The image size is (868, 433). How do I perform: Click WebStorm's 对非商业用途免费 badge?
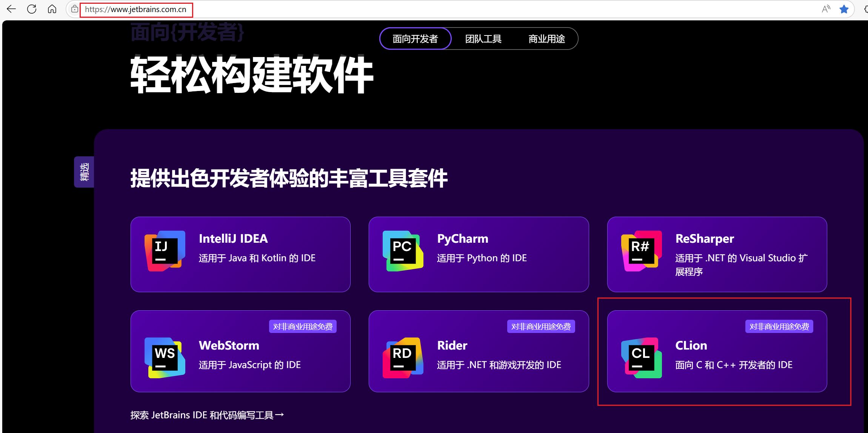pos(303,327)
